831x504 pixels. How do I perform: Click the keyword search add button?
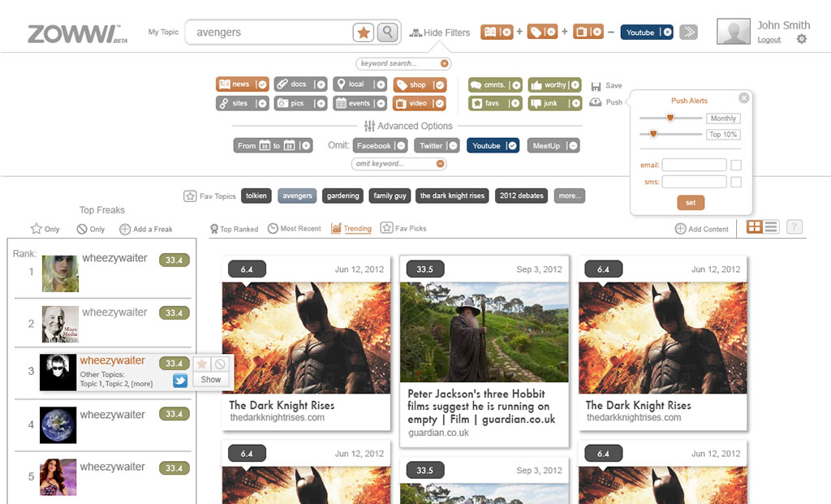coord(444,63)
